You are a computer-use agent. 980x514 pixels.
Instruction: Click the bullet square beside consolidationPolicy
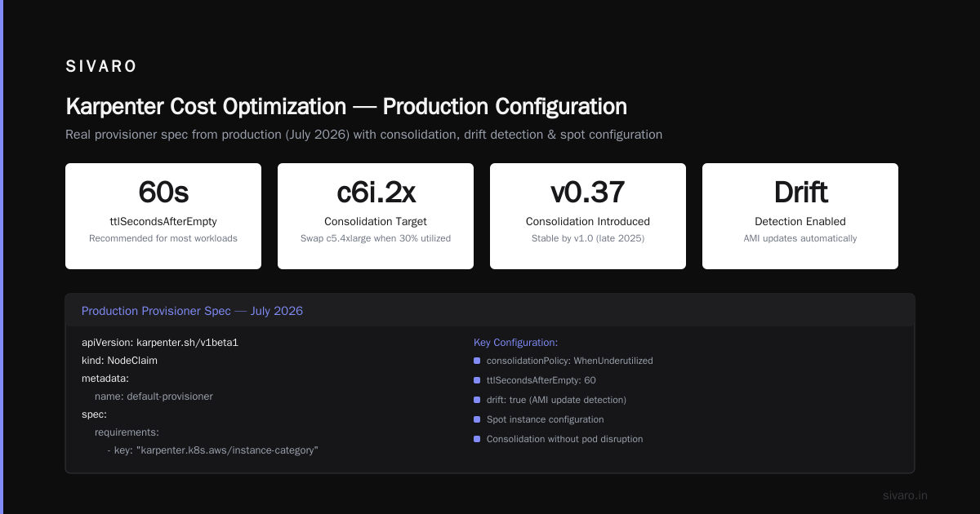tap(477, 361)
